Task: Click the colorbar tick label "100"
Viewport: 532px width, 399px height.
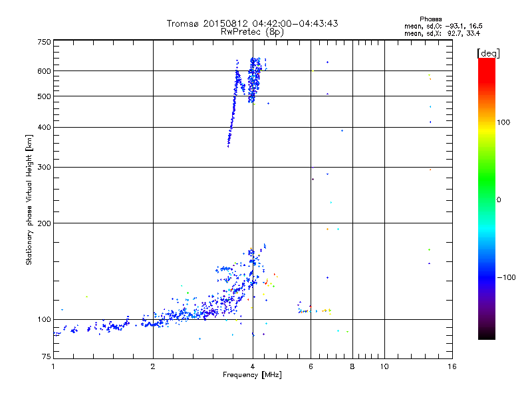Action: point(503,122)
